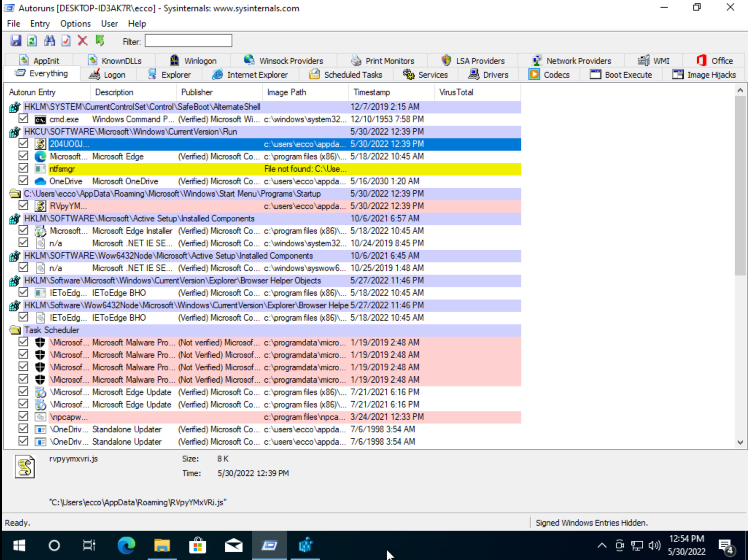Click the VirusTotal column header
Viewport: 748px width, 560px height.
456,92
